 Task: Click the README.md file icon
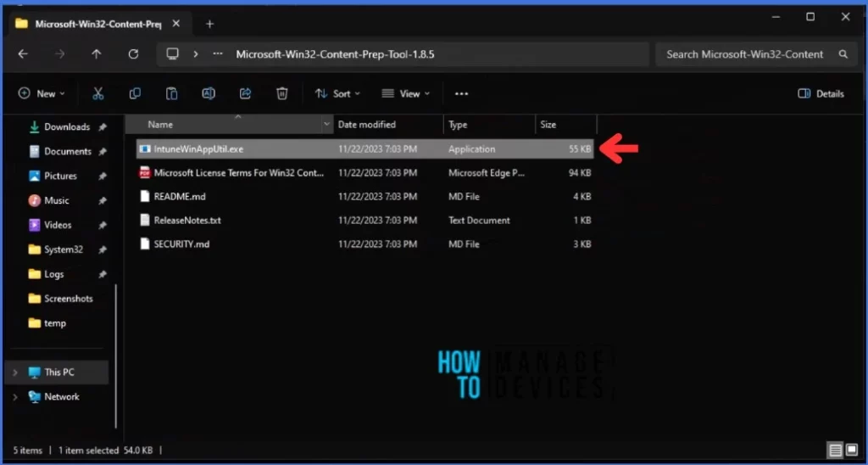point(145,196)
